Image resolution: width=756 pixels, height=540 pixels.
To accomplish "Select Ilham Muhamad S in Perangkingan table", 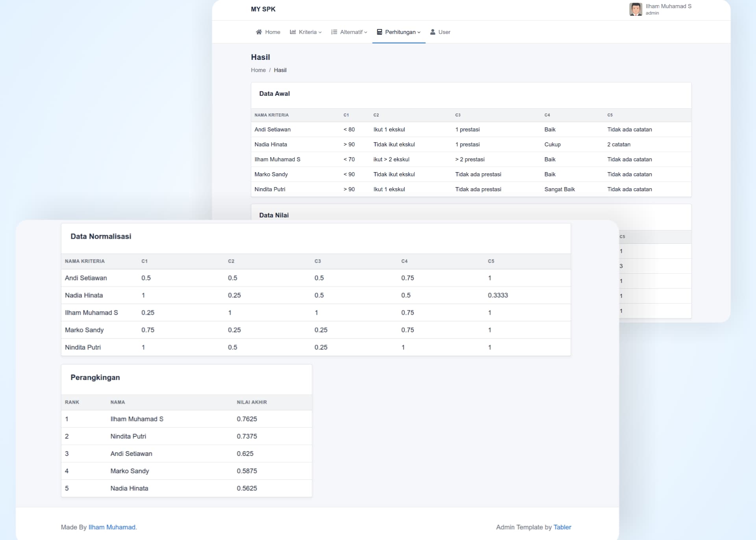I will (x=137, y=419).
